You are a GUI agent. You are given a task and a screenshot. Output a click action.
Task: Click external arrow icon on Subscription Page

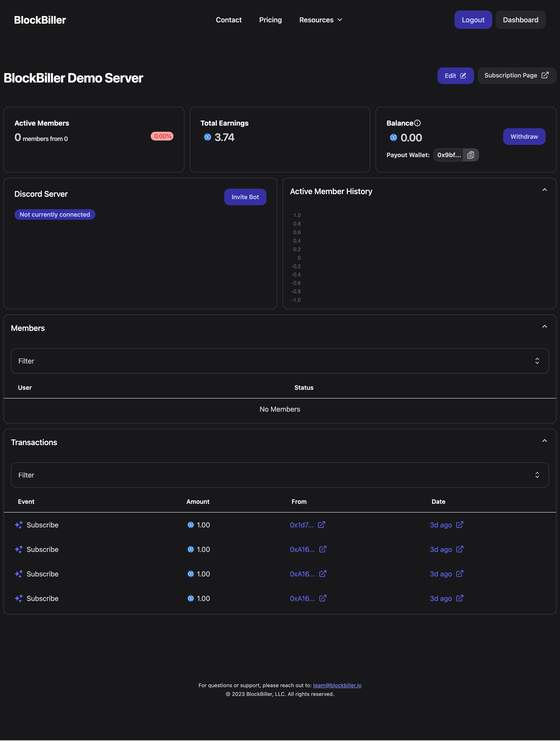(x=545, y=75)
